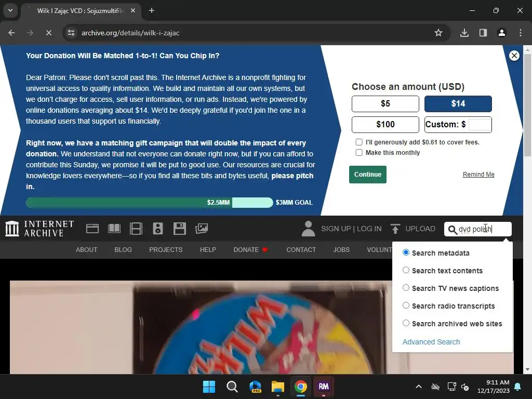
Task: Select Search radio transcripts option
Action: [406, 305]
